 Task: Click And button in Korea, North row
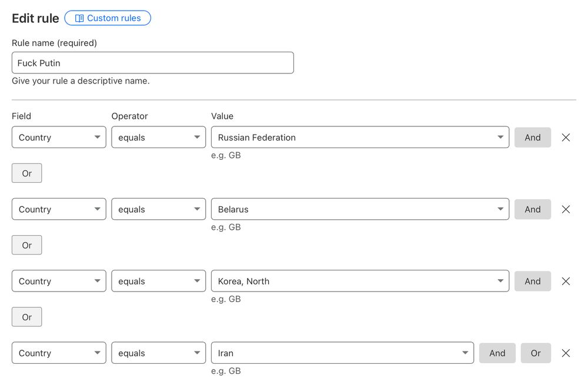pos(533,281)
